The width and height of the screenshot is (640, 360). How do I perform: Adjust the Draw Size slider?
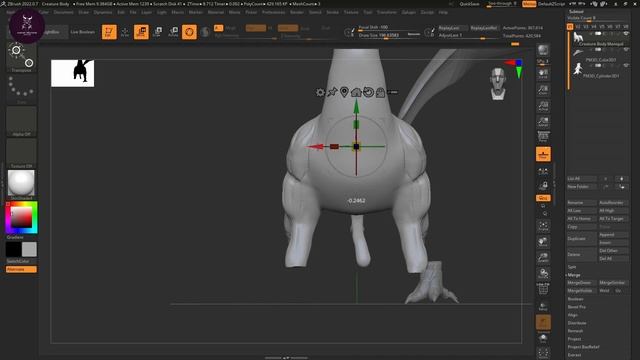pos(389,36)
